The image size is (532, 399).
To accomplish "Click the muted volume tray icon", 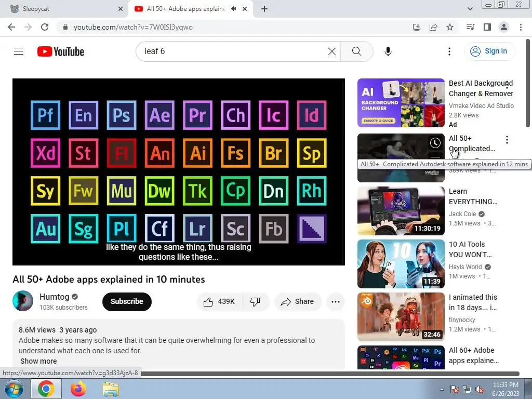I will [x=480, y=390].
